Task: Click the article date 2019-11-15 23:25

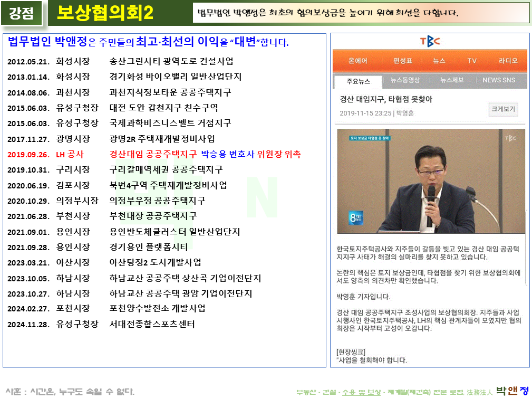Action: [x=365, y=113]
